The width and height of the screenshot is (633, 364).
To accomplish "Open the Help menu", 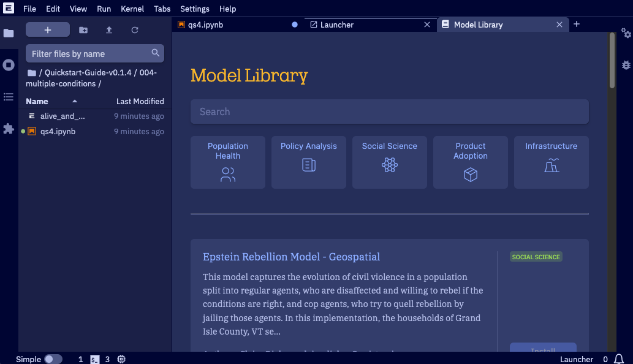I will 228,9.
